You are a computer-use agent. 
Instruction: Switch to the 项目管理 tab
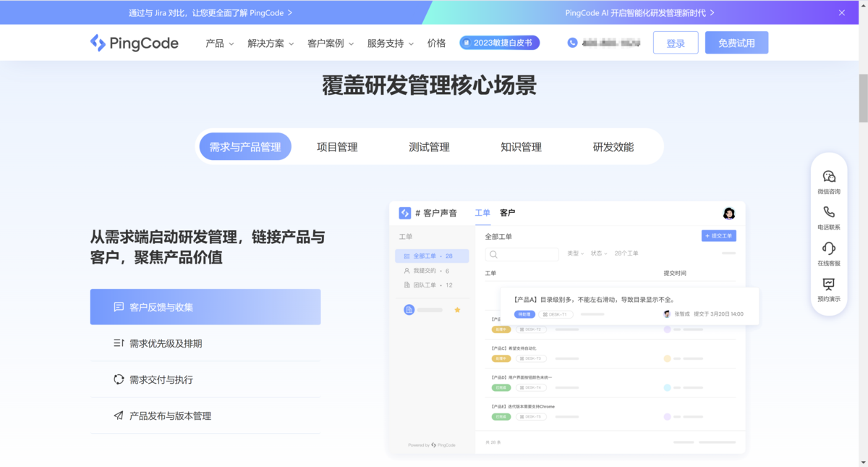(x=337, y=146)
